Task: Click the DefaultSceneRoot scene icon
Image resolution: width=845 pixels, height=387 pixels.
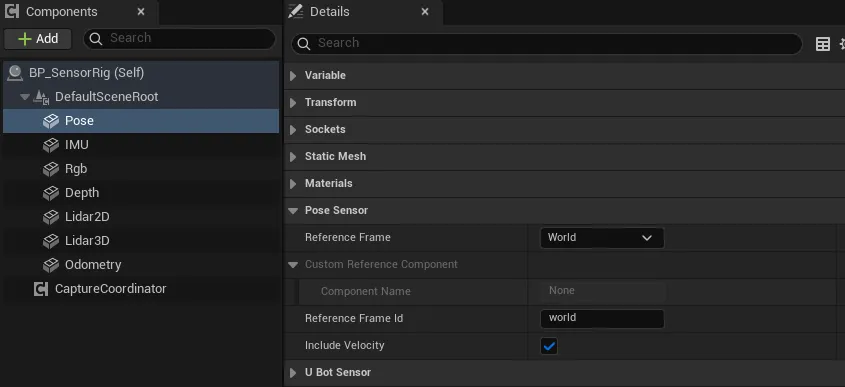Action: 41,97
